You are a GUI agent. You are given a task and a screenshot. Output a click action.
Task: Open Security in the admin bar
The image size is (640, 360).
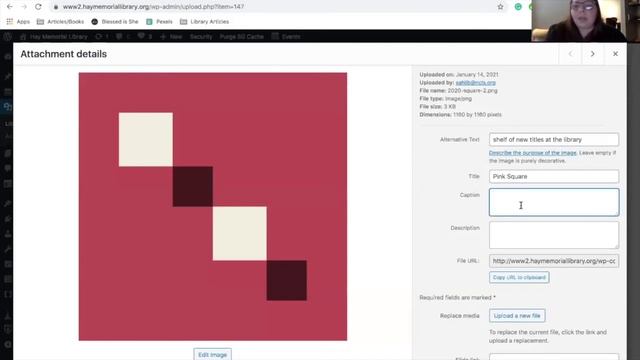201,37
